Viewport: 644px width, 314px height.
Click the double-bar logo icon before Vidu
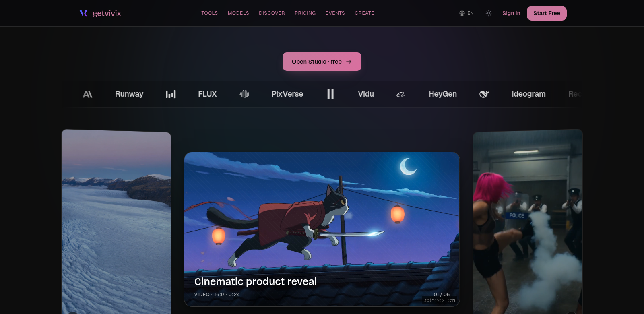pyautogui.click(x=330, y=94)
